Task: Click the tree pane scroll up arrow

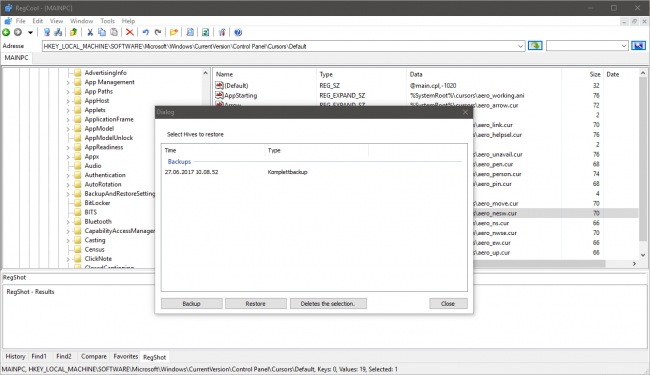Action: [205, 73]
